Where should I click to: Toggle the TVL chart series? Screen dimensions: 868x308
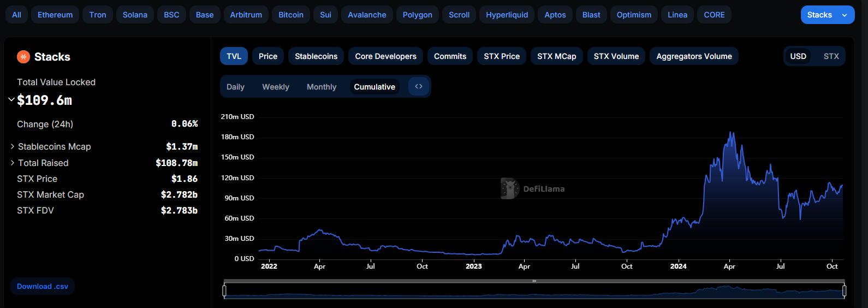234,56
